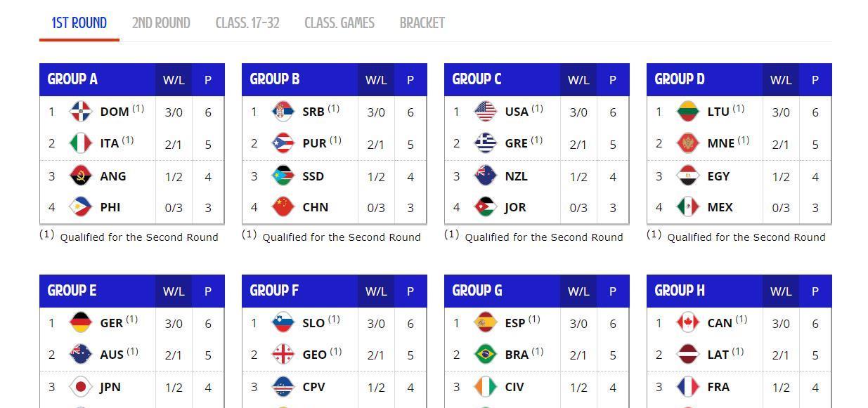Click the ITA team name link

tap(110, 144)
